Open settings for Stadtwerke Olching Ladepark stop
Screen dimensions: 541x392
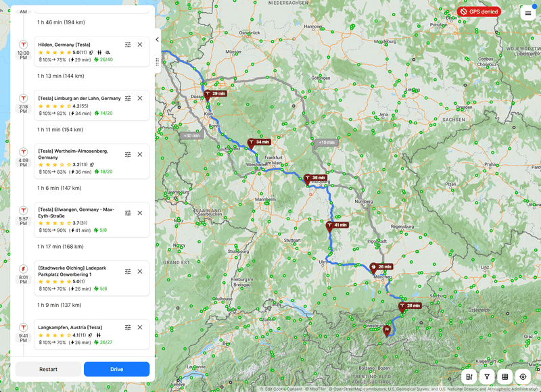tap(128, 271)
